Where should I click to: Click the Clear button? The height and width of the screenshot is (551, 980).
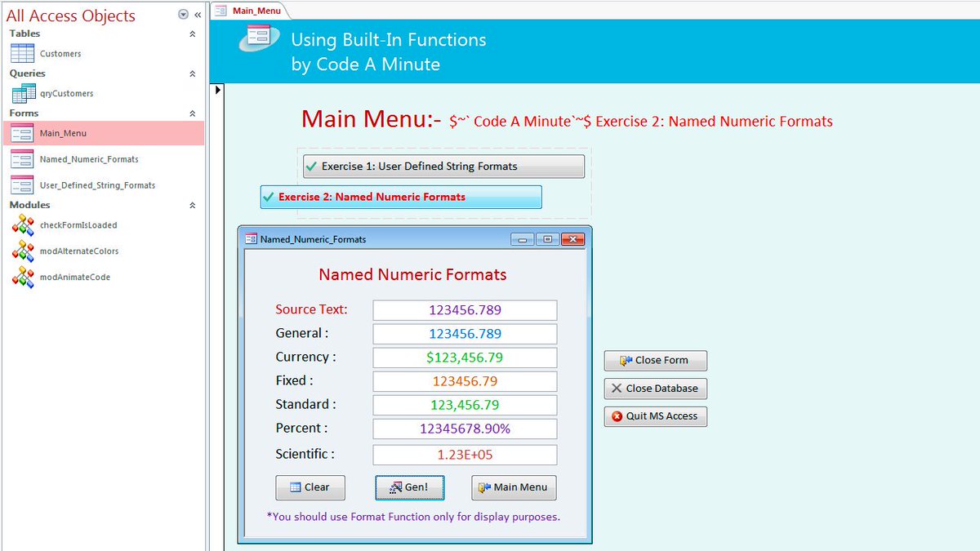pos(310,487)
